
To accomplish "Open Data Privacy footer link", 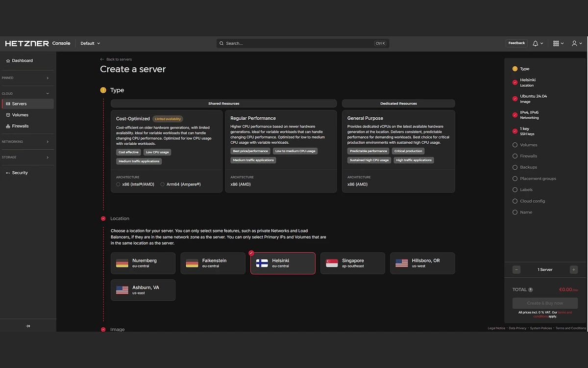I will click(517, 328).
